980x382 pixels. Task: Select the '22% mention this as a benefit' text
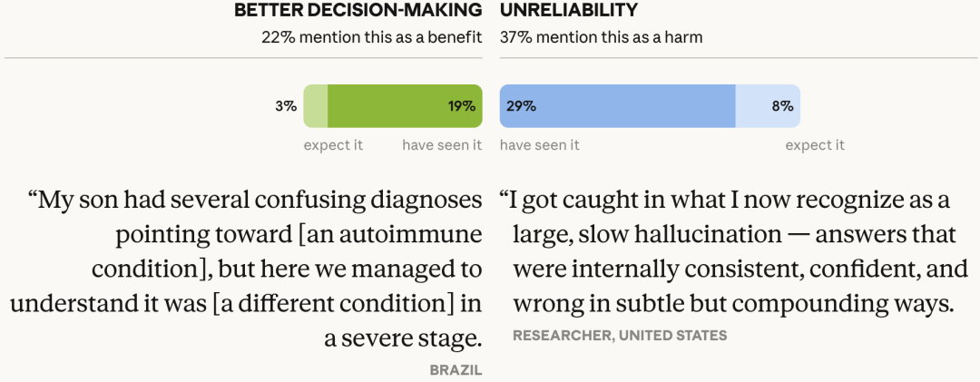tap(369, 37)
